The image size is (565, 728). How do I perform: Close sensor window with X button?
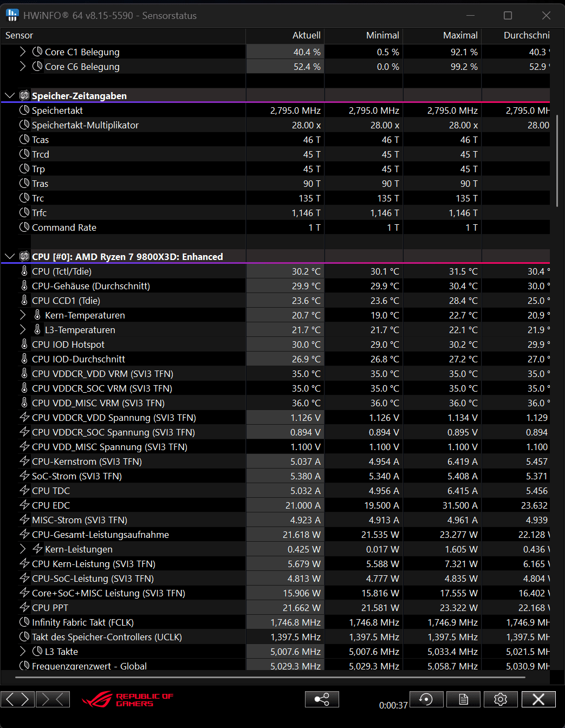(x=538, y=699)
